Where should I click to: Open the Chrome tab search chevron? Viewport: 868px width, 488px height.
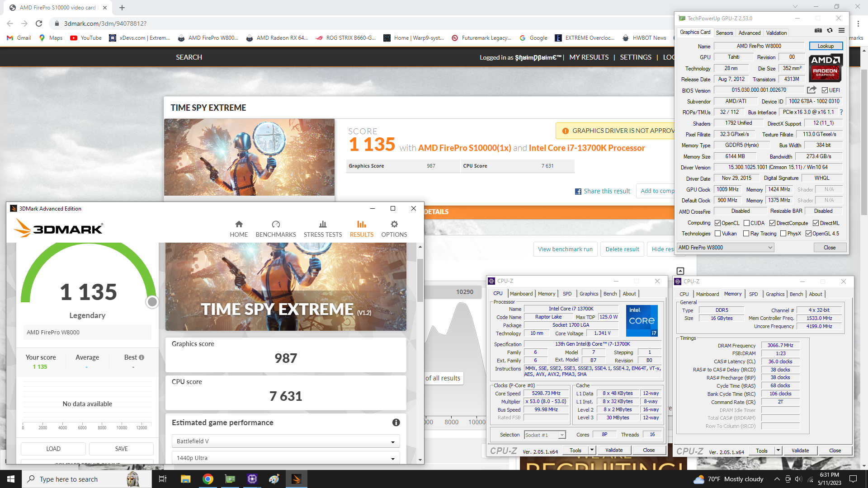tap(795, 7)
